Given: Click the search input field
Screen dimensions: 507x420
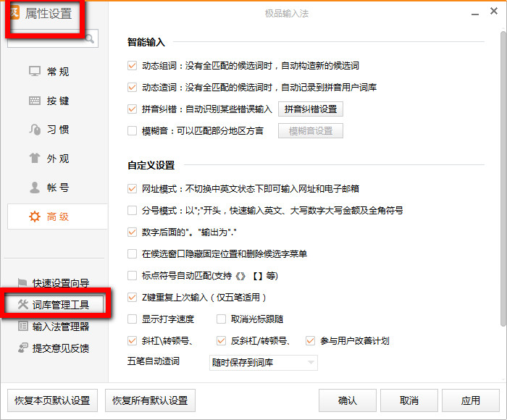Looking at the screenshot, I should point(52,40).
